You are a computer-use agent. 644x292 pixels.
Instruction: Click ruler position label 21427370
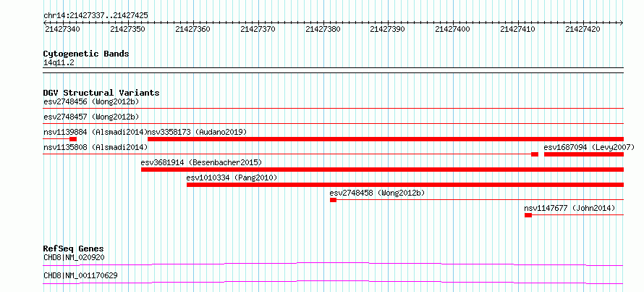point(258,29)
